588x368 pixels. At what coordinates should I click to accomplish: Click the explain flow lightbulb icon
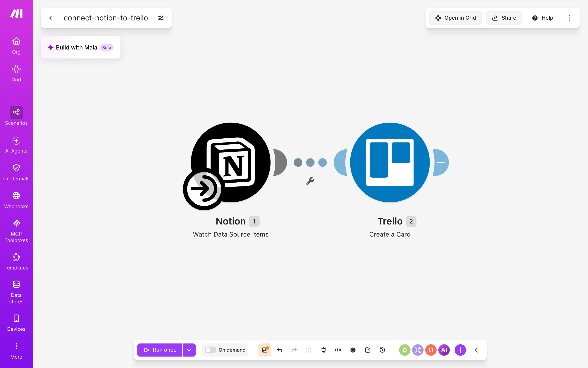(x=323, y=350)
